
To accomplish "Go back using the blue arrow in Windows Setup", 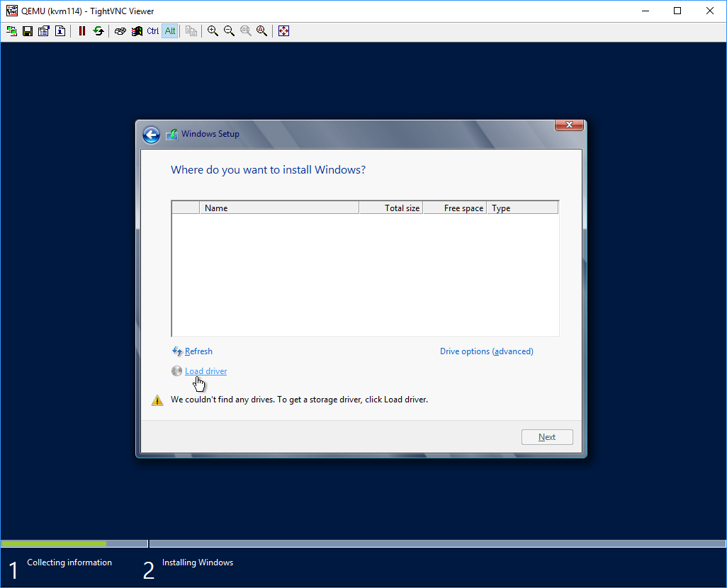I will (151, 135).
